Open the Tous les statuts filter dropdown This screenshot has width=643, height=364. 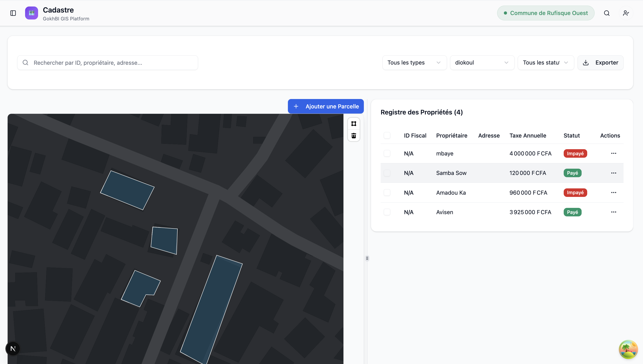546,62
